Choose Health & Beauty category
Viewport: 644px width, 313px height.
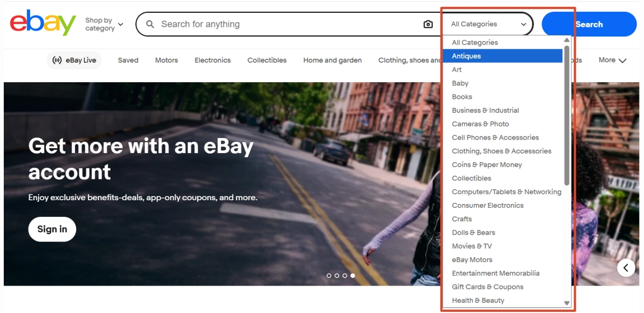[502, 301]
